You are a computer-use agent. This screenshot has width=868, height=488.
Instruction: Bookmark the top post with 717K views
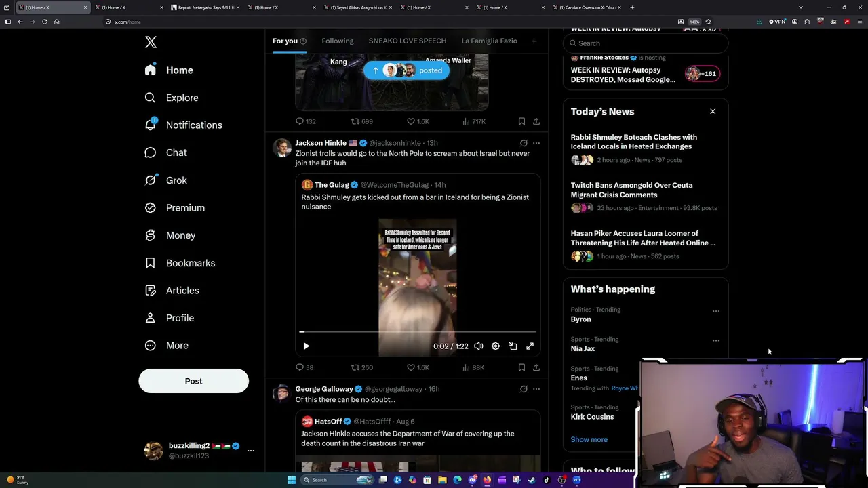coord(521,121)
